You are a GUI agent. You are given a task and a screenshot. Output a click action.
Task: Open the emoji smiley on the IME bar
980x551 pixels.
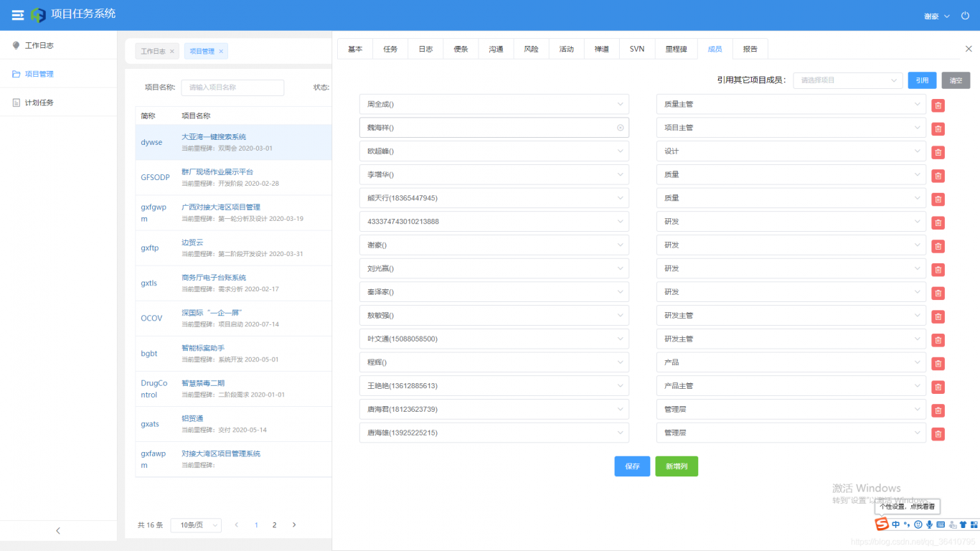pyautogui.click(x=918, y=524)
